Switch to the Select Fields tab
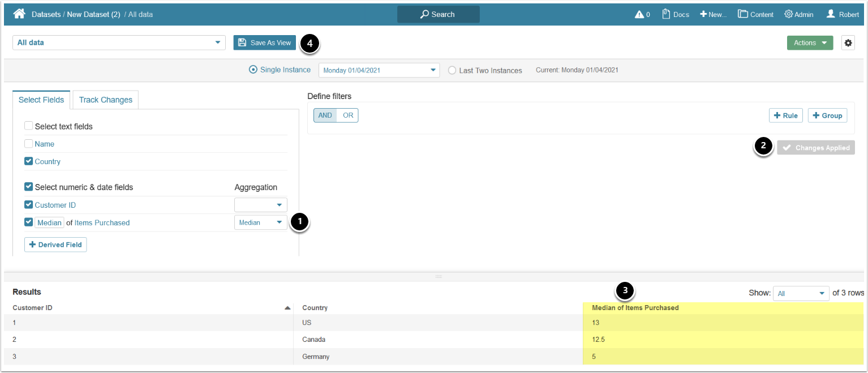Viewport: 868px width, 373px height. [41, 100]
